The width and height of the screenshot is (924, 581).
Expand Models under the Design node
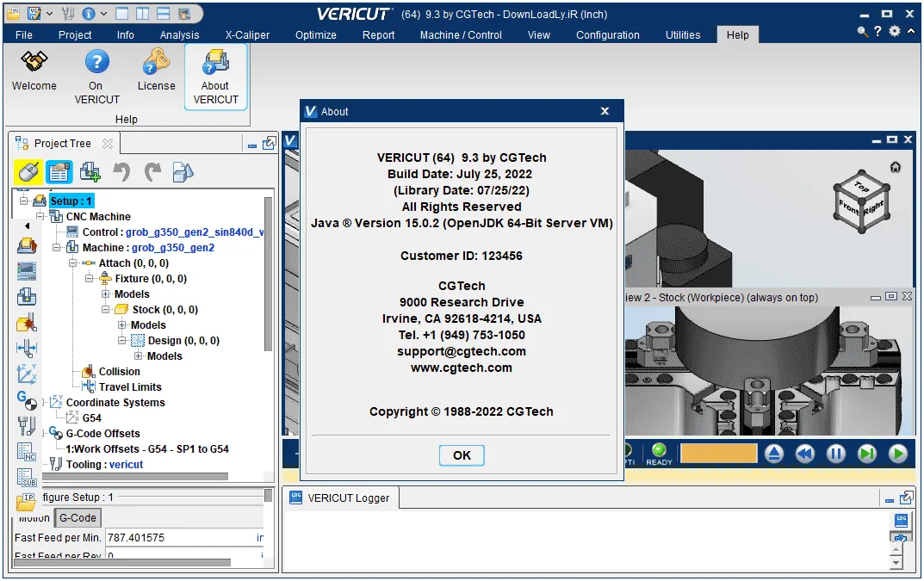(x=138, y=355)
